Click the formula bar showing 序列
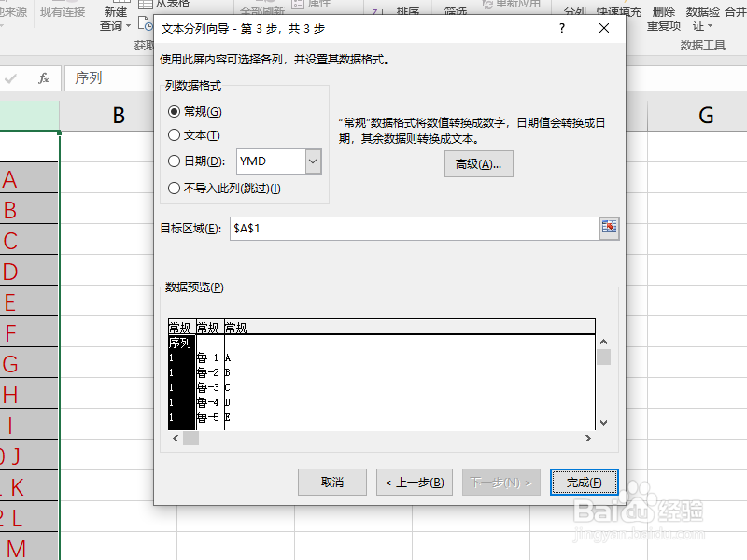 click(108, 78)
